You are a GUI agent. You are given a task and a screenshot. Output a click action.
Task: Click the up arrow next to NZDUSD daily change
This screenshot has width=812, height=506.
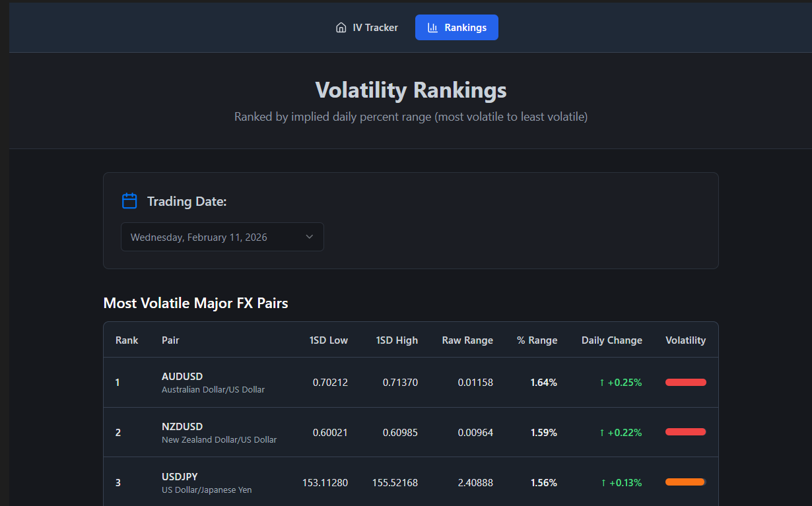click(602, 432)
